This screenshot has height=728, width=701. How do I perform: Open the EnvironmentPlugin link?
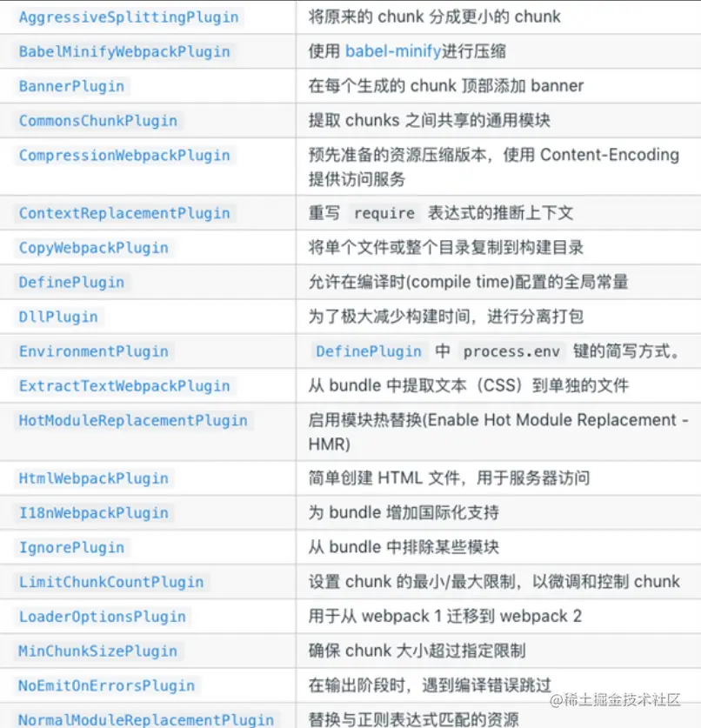[x=93, y=351]
